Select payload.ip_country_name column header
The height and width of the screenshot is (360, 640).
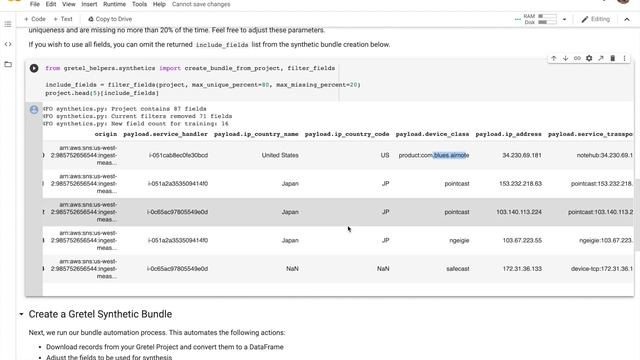click(x=256, y=134)
